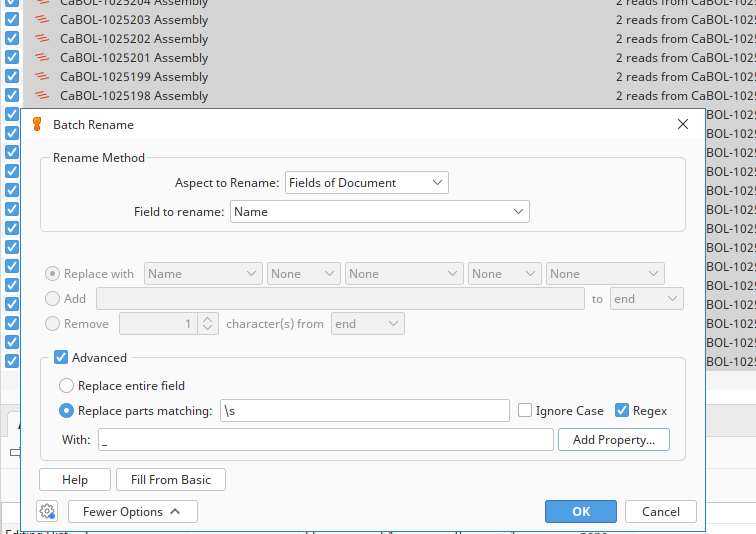This screenshot has height=534, width=756.
Task: Collapse dialog with Fewer Options button
Action: click(x=132, y=511)
